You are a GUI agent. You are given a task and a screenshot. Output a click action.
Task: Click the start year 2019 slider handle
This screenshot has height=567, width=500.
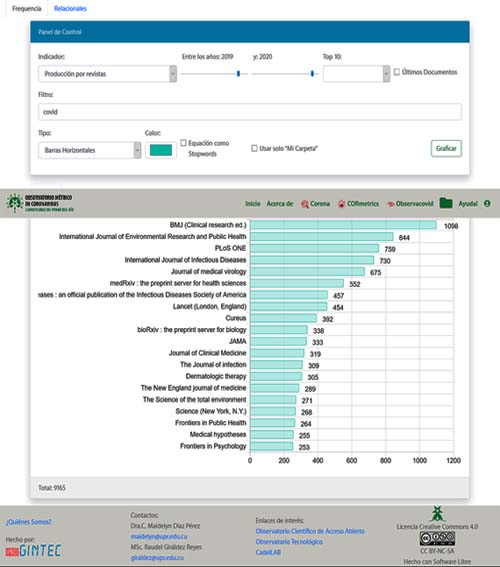(238, 74)
